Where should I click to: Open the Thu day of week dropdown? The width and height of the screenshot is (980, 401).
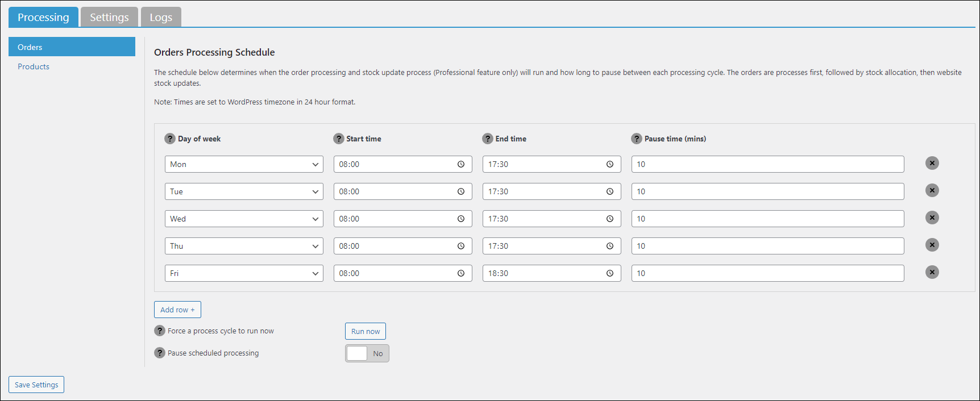[x=244, y=246]
